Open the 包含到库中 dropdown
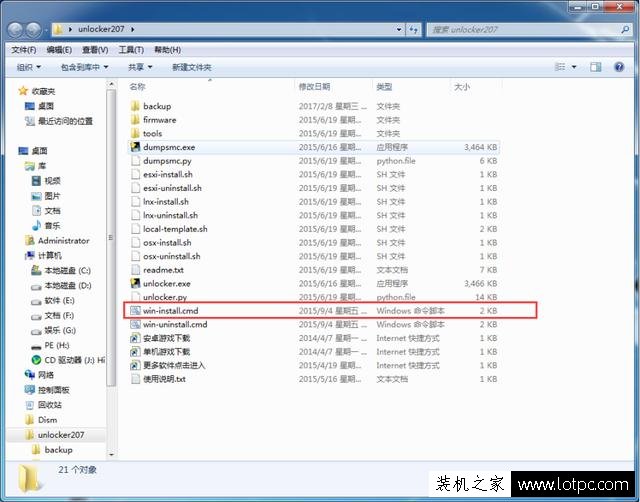The image size is (640, 502). [84, 67]
